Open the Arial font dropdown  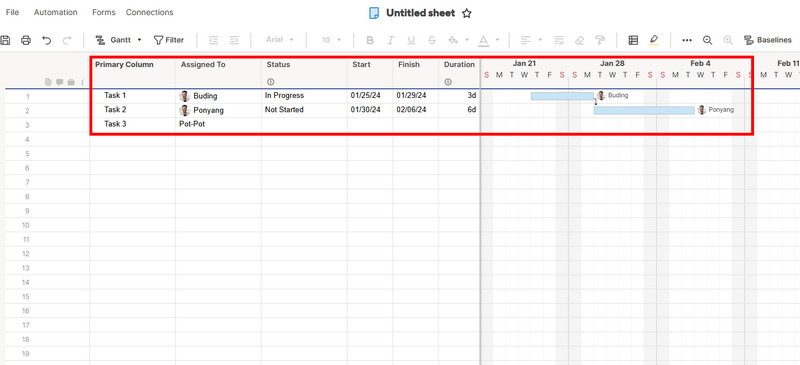(280, 40)
